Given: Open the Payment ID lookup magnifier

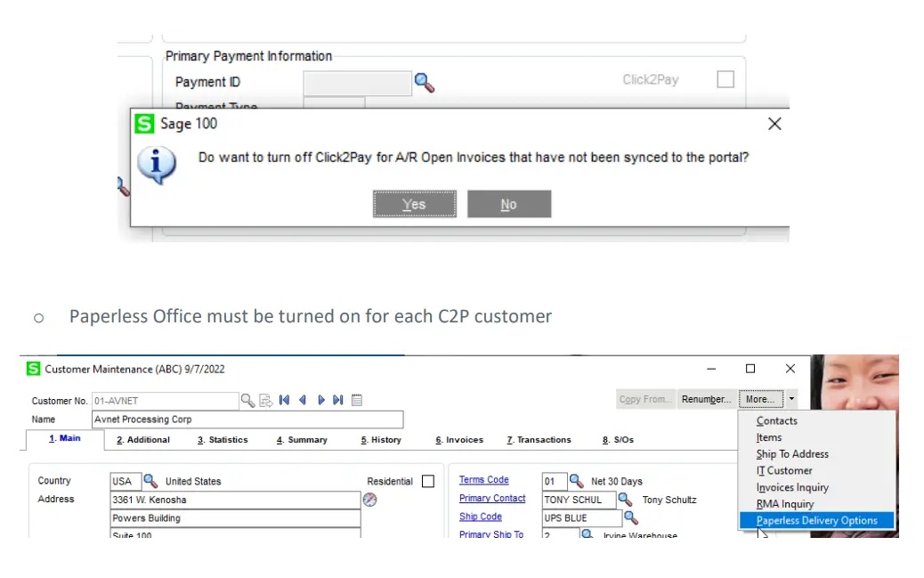Looking at the screenshot, I should [x=425, y=82].
